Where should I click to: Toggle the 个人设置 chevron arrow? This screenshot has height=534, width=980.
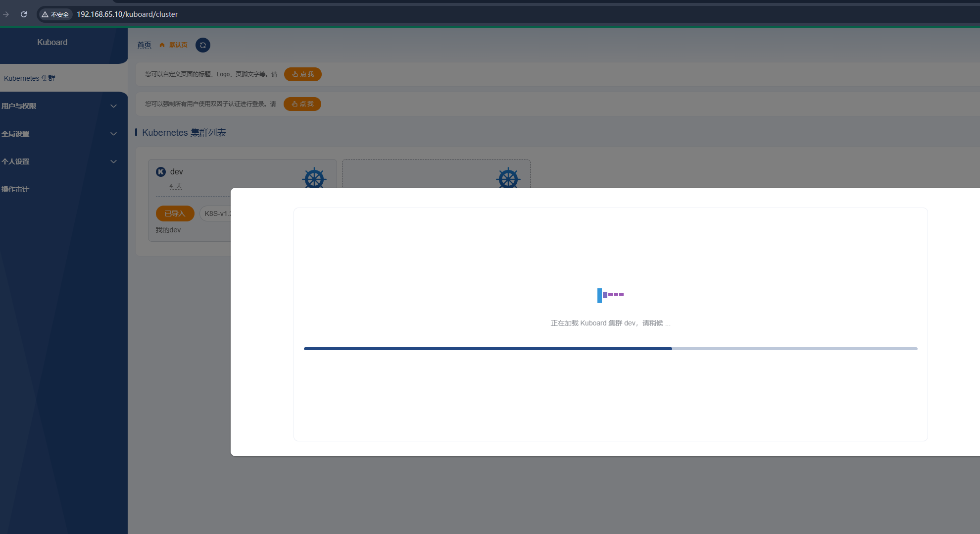pyautogui.click(x=113, y=161)
